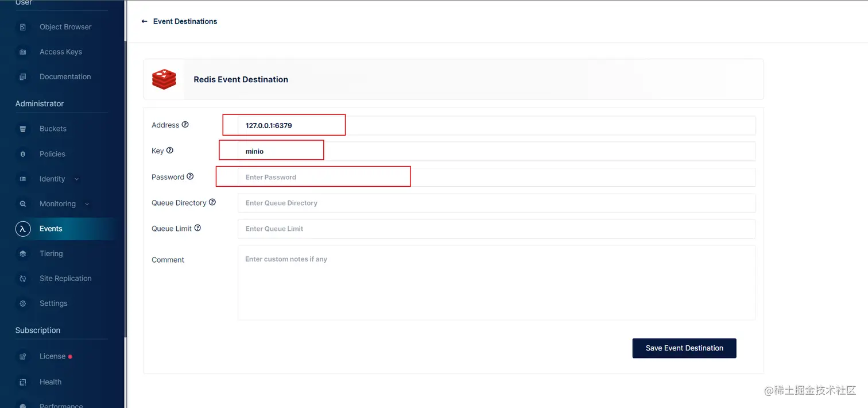Click the Redis Event Destination heading
The height and width of the screenshot is (408, 868).
(x=241, y=79)
